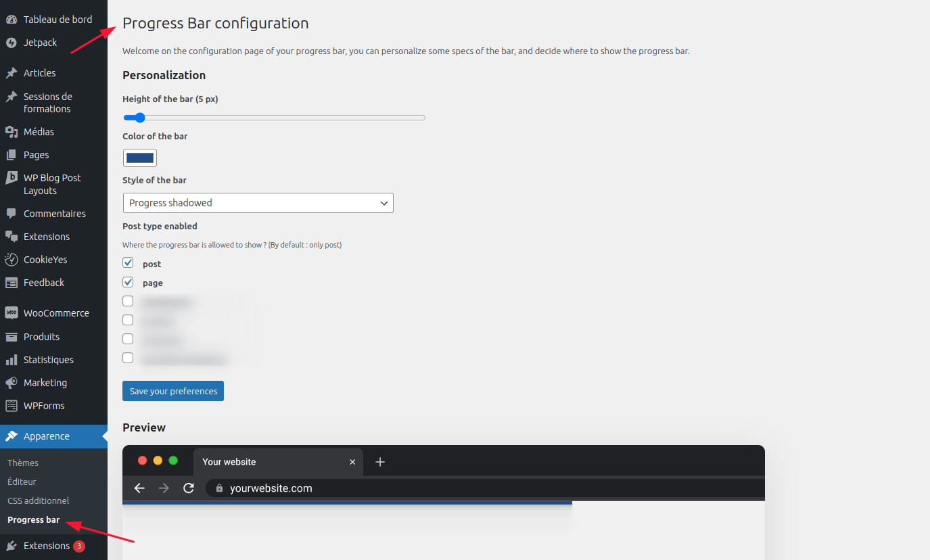Viewport: 930px width, 560px height.
Task: Open Éditeur submenu item
Action: click(22, 482)
